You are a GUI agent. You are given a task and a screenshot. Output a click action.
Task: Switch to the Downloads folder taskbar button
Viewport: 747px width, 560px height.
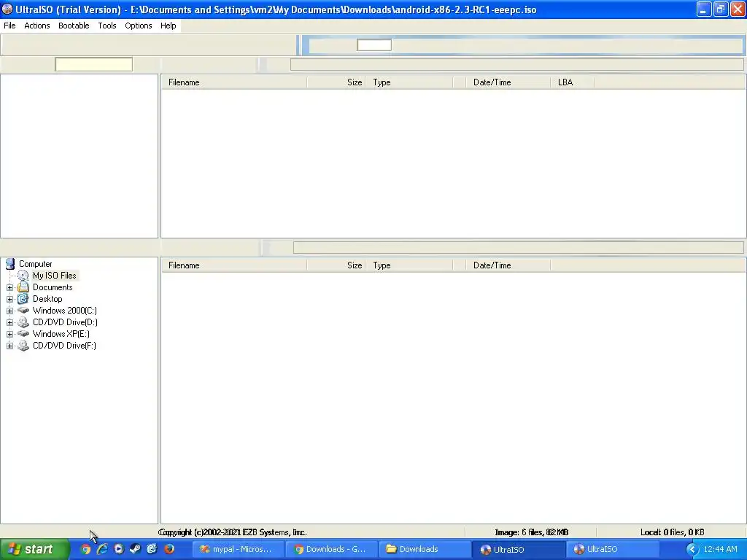point(425,549)
